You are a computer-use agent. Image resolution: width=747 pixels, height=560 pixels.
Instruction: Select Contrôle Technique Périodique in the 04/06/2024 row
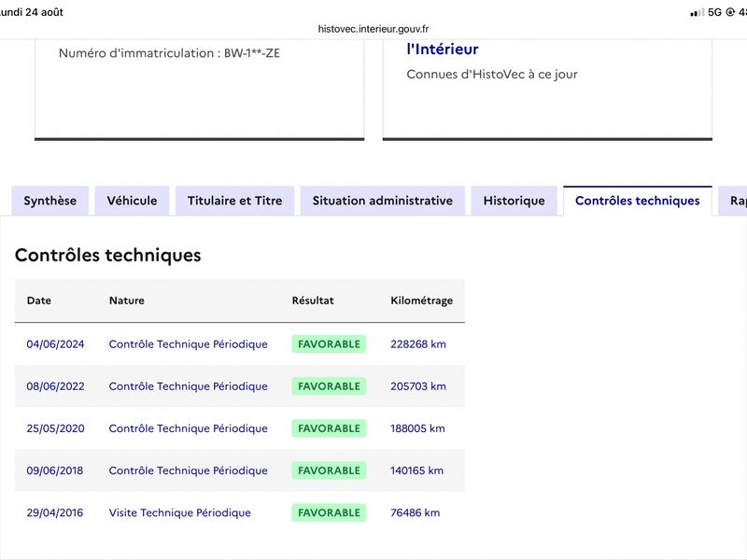[189, 344]
